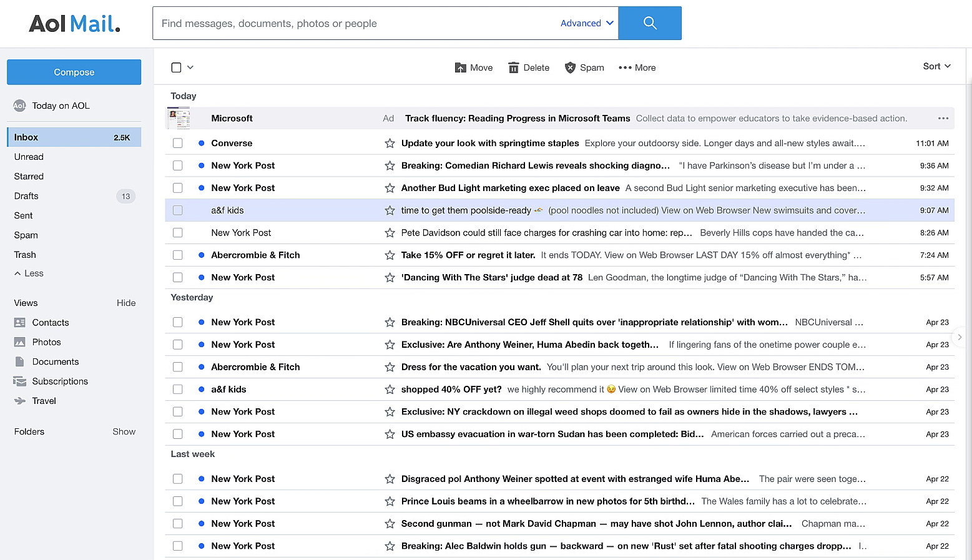
Task: Open the Advanced search dropdown
Action: click(x=586, y=22)
